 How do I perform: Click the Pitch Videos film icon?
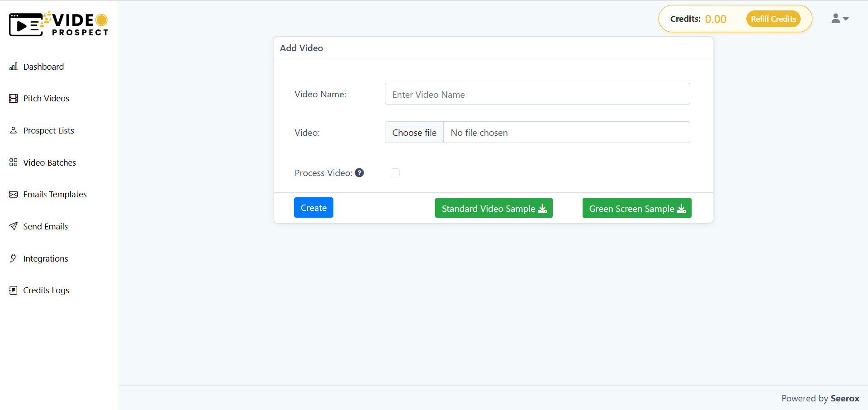pyautogui.click(x=14, y=98)
